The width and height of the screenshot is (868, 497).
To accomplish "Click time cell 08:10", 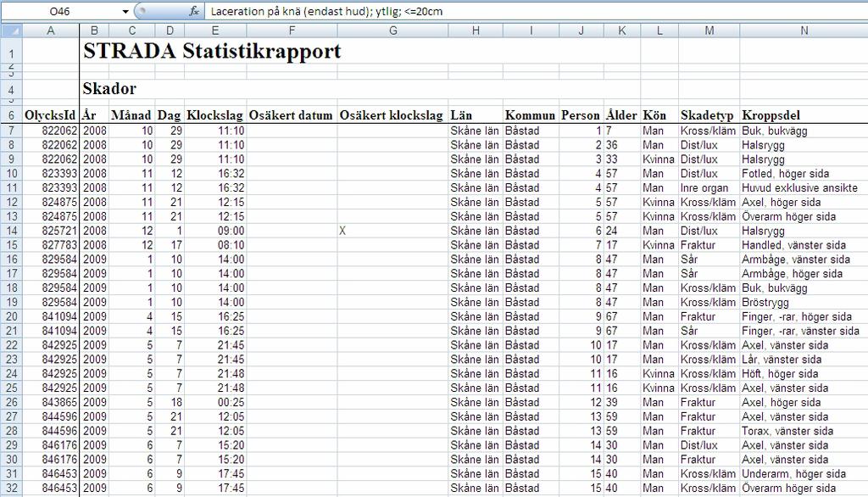I will tap(214, 245).
